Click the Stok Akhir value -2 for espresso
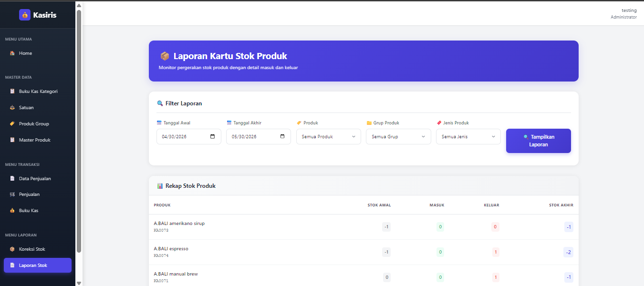The width and height of the screenshot is (644, 286). [568, 252]
